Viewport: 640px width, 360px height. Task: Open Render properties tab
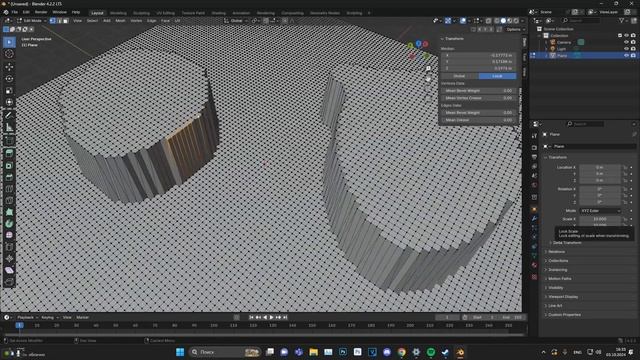(x=534, y=147)
